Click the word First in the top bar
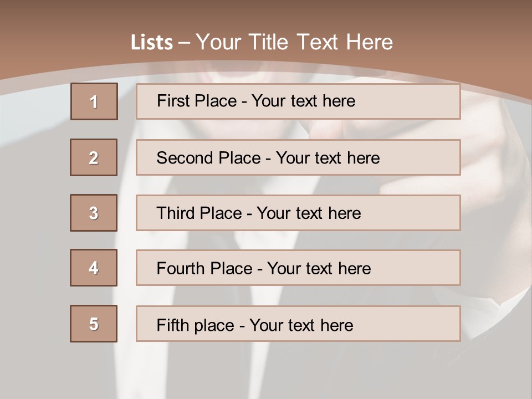This screenshot has width=532, height=399. (169, 101)
